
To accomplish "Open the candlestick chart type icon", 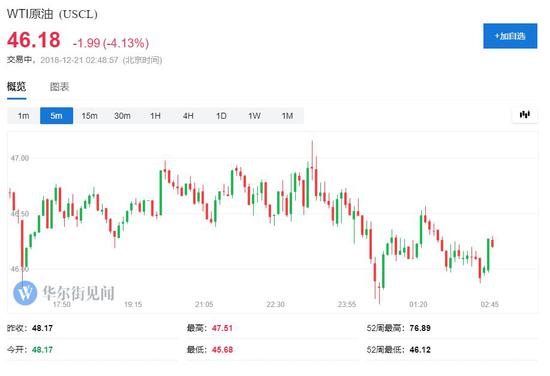I will coord(524,115).
